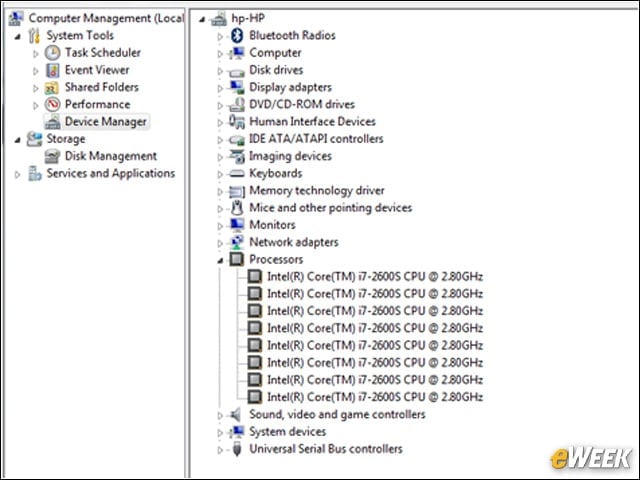Click the Services and Applications icon
This screenshot has height=480, width=640.
coord(34,173)
